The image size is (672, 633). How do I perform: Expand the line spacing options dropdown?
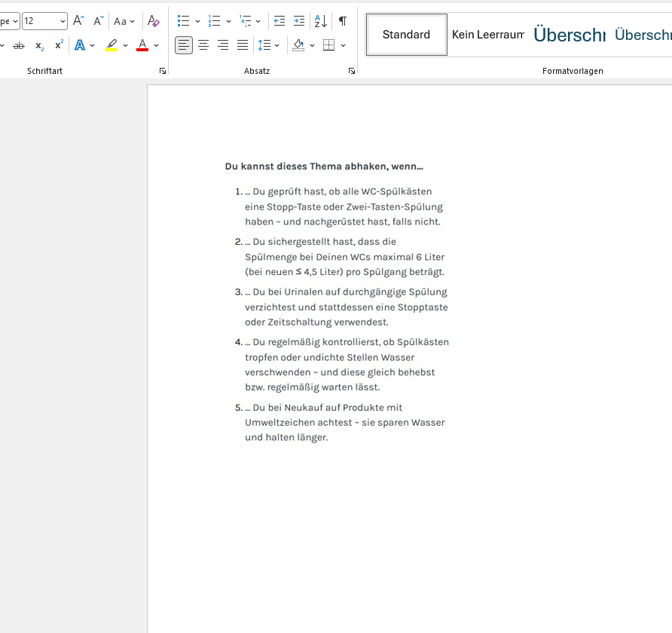(x=276, y=45)
